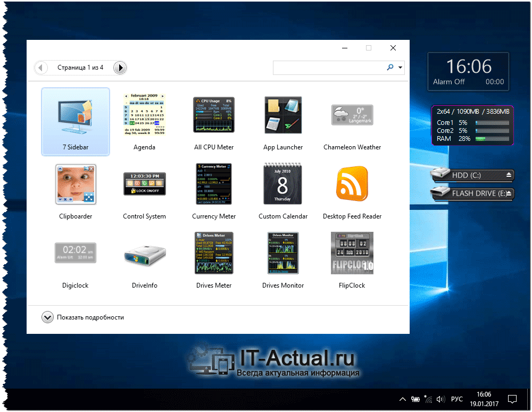Pick the Chameleon Weather gadget
This screenshot has width=532, height=412.
(x=352, y=115)
